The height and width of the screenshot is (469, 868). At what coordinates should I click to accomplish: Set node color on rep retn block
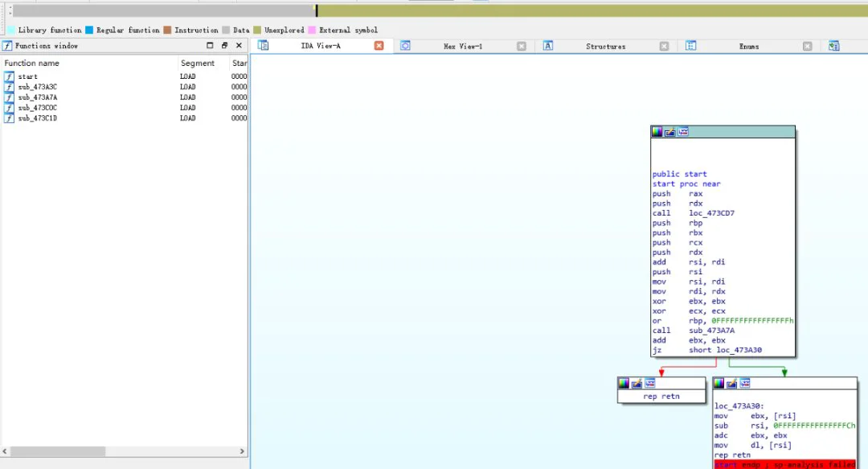pos(624,383)
